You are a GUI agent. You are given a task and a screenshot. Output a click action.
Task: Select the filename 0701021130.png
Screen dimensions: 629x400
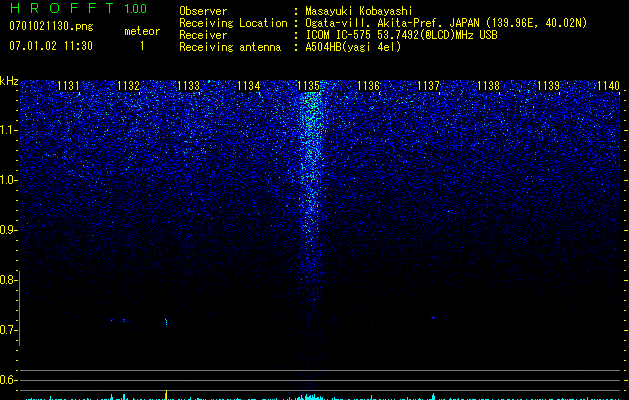click(51, 26)
